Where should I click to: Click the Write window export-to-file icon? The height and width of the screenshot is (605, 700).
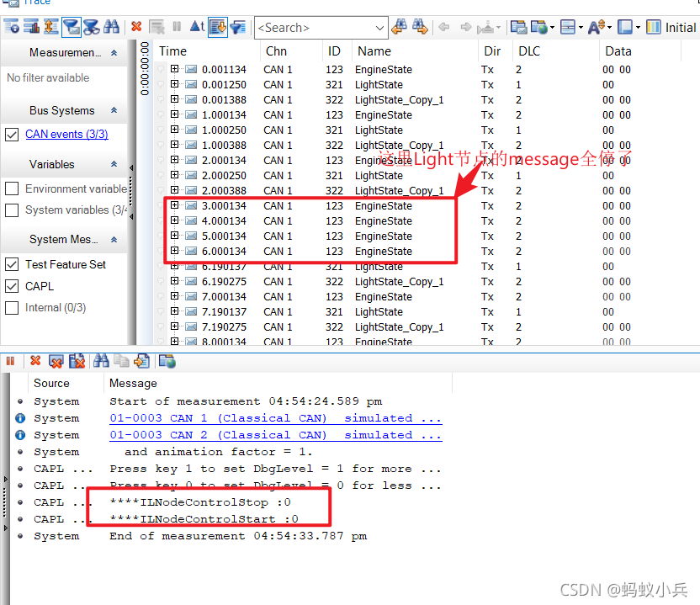point(142,361)
